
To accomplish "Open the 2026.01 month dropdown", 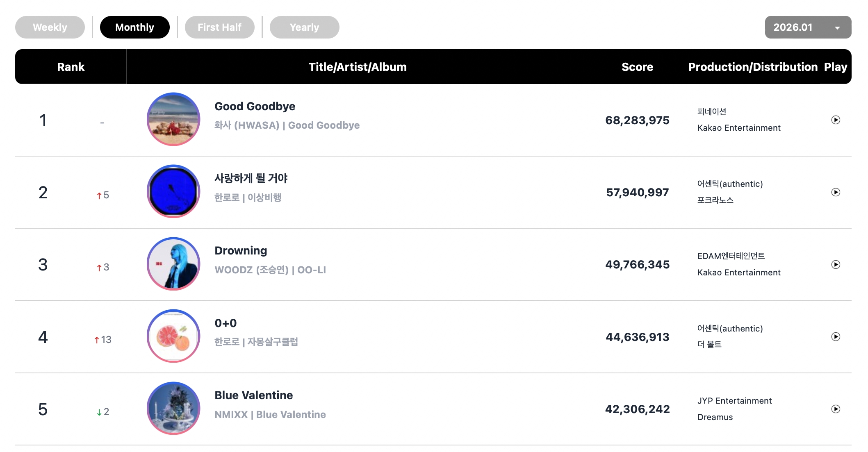I will [808, 27].
